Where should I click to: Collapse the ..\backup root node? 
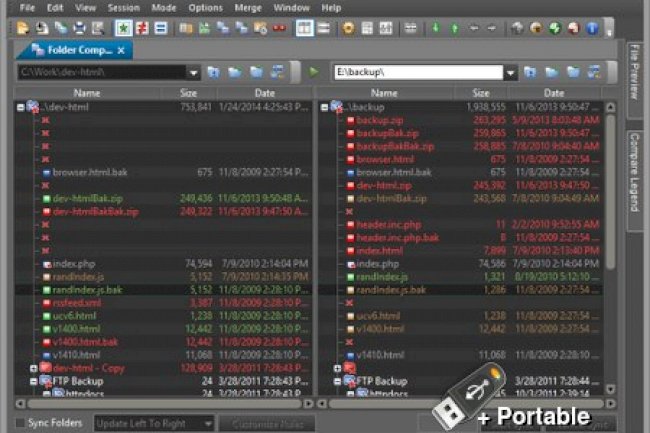[325, 107]
